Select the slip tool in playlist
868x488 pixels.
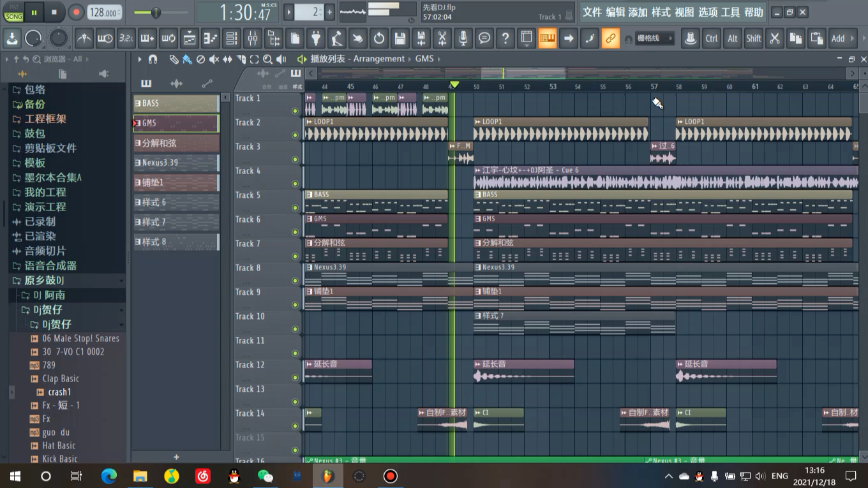click(x=227, y=59)
